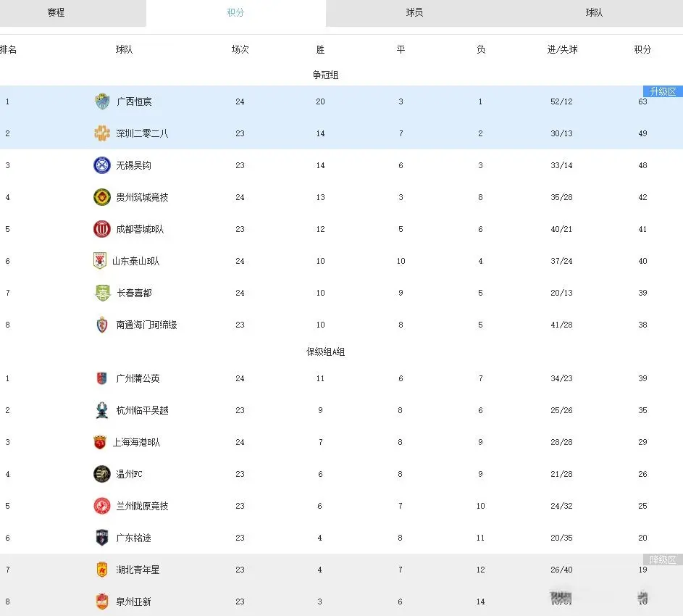
Task: Switch to the 赛程 tab
Action: click(x=56, y=12)
